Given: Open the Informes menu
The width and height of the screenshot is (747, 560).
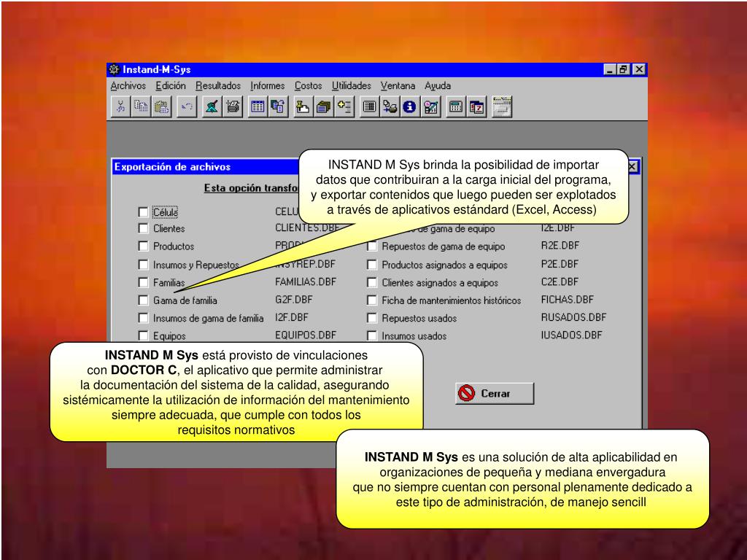Looking at the screenshot, I should pos(267,86).
